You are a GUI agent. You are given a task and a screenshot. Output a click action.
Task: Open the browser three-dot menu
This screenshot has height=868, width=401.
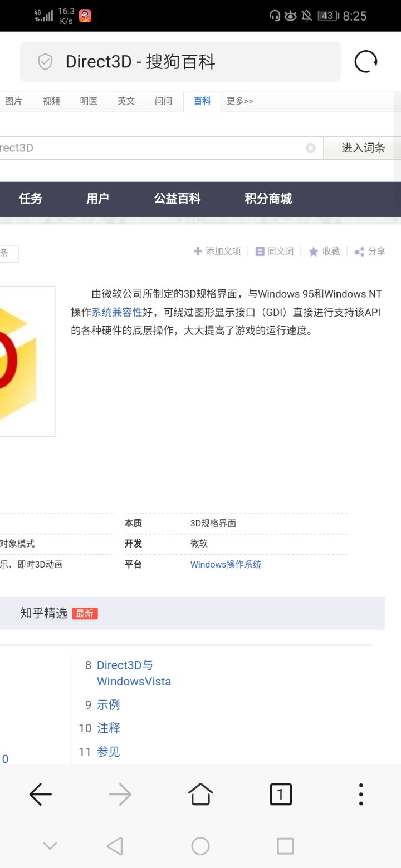[x=361, y=795]
